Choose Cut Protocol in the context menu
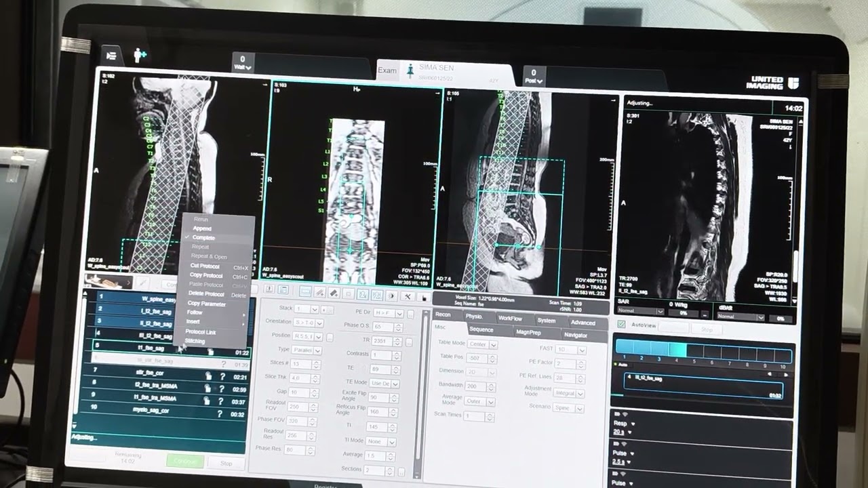 click(205, 266)
